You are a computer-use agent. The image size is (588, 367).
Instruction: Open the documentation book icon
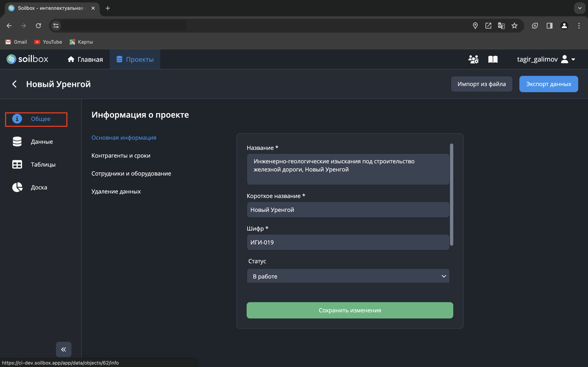(493, 59)
